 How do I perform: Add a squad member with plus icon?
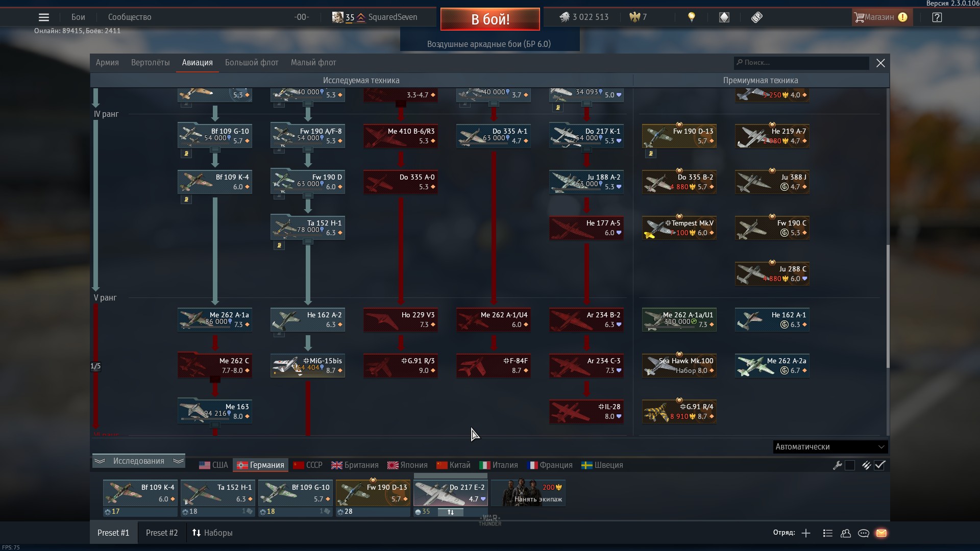(x=806, y=533)
